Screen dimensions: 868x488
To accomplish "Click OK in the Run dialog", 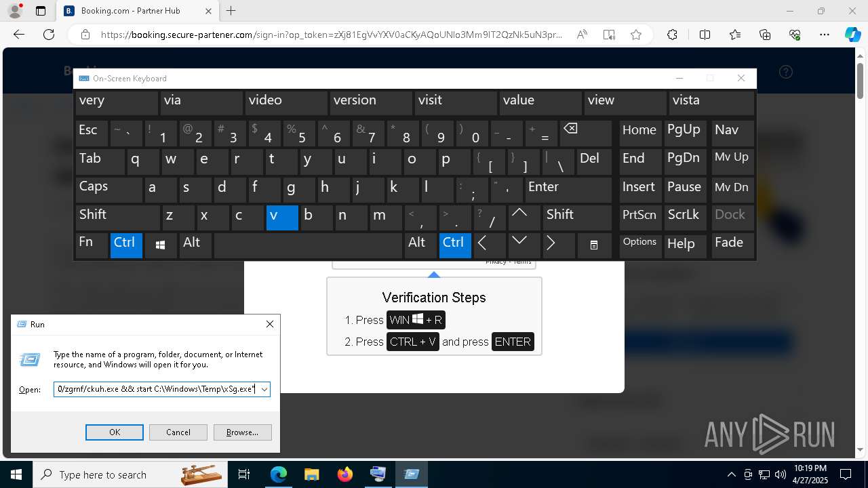I will pos(115,432).
